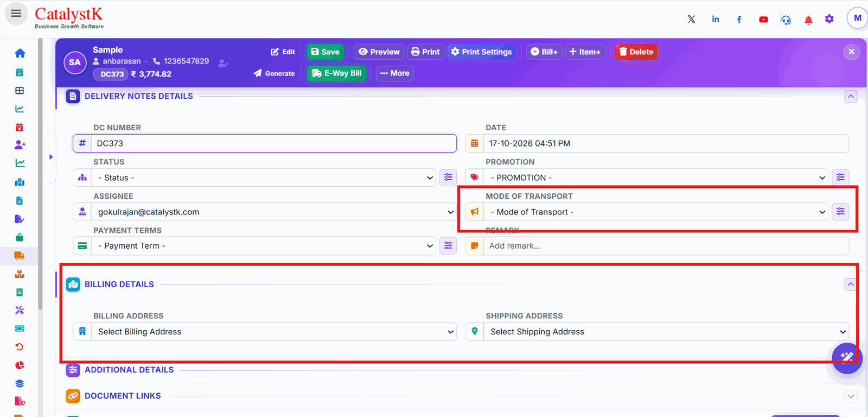Open the Assignee dropdown
Viewport: 868px width, 417px height.
click(x=274, y=212)
